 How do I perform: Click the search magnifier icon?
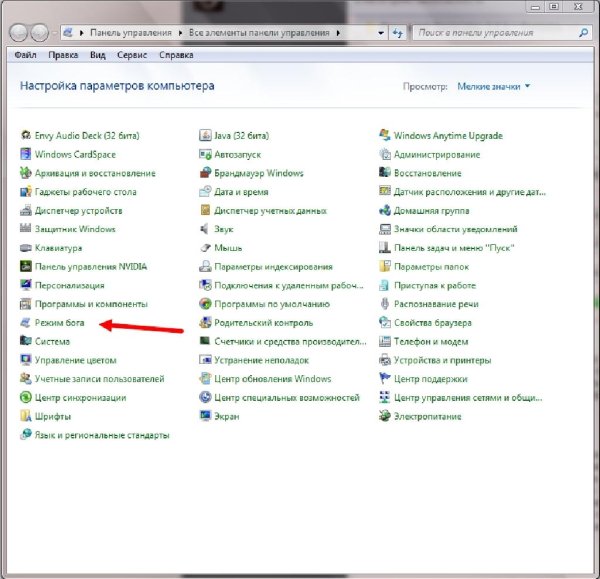click(x=584, y=33)
